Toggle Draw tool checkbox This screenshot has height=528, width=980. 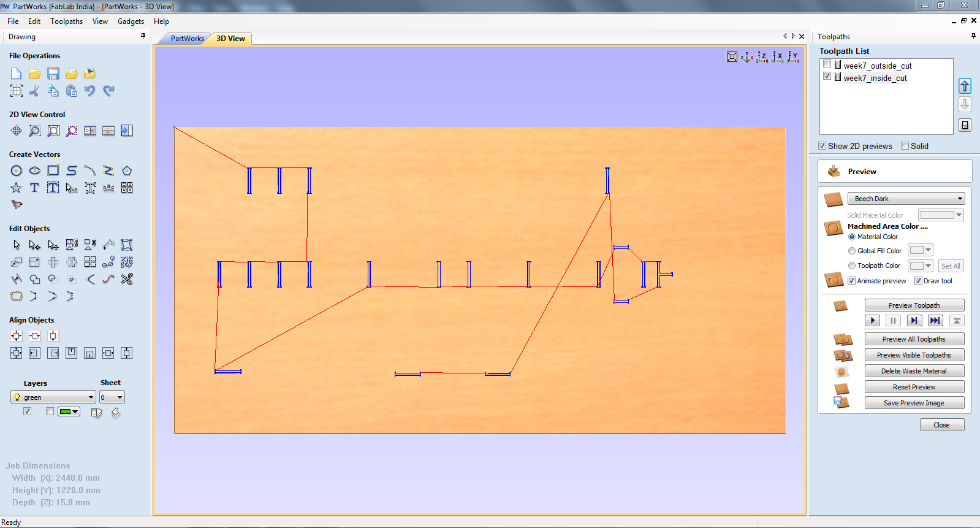918,281
